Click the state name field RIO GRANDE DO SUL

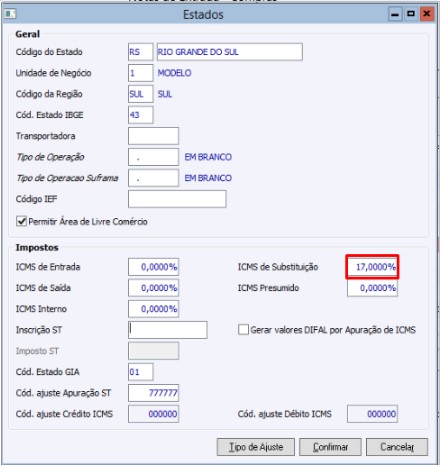pos(230,52)
